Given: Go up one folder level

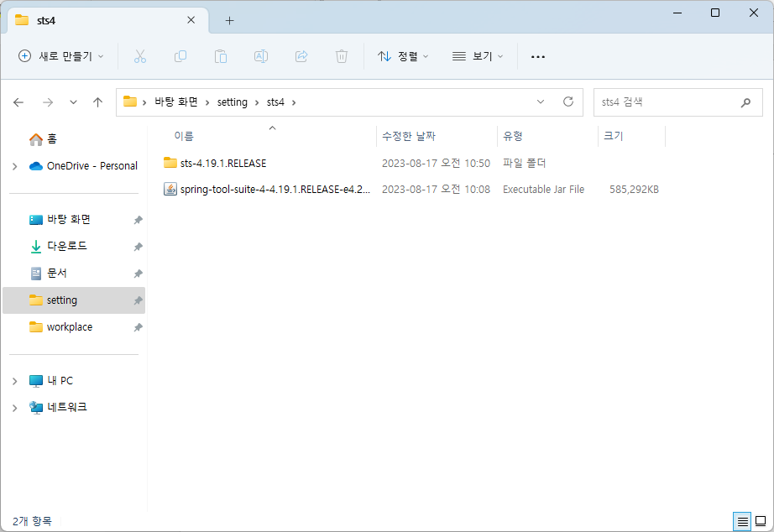Looking at the screenshot, I should pos(97,102).
